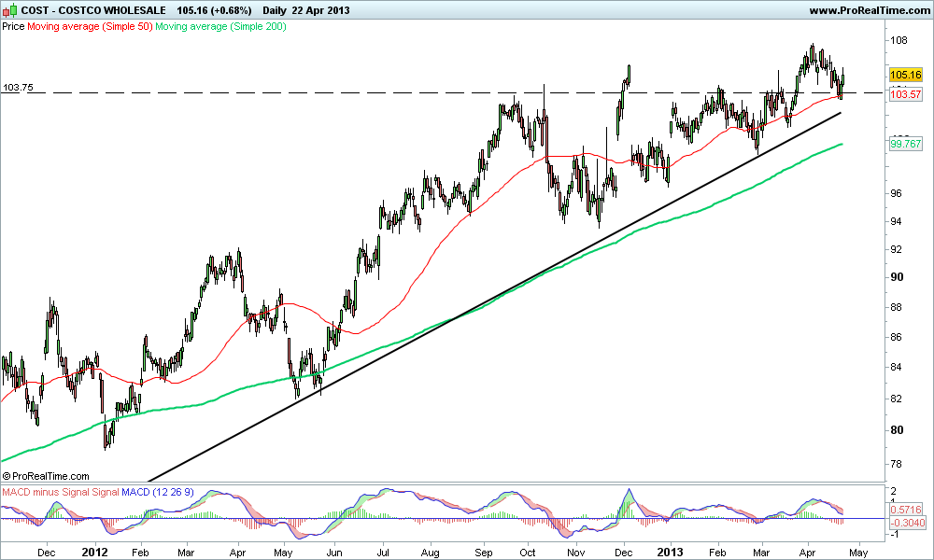Image resolution: width=934 pixels, height=560 pixels.
Task: Select the MACD minus Signal legend label
Action: click(x=45, y=492)
